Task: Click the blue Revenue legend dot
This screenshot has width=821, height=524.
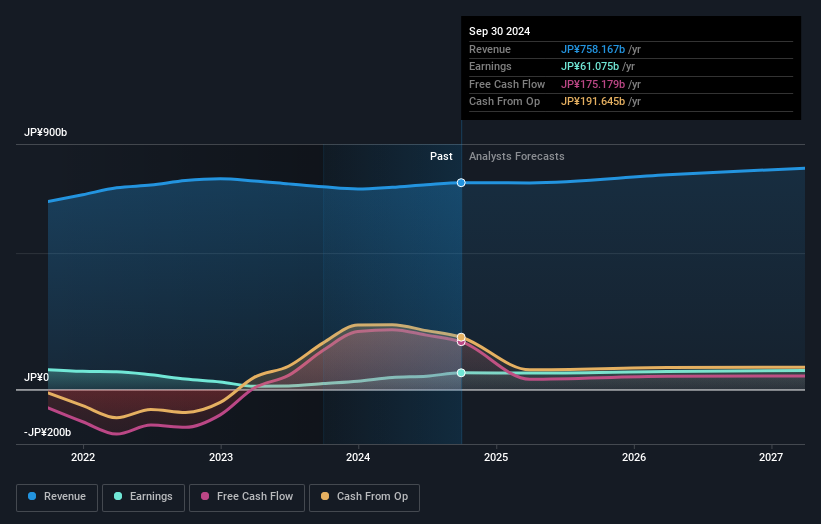Action: tap(32, 496)
